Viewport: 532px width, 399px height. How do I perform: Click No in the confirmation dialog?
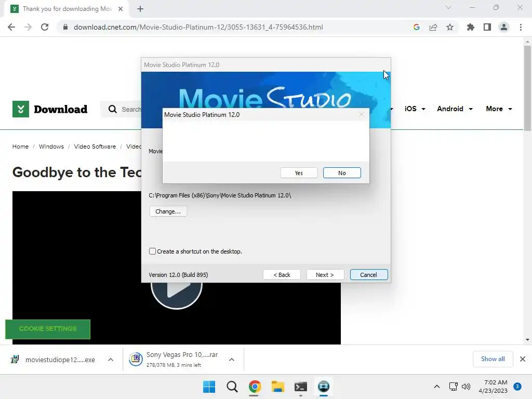(x=342, y=172)
